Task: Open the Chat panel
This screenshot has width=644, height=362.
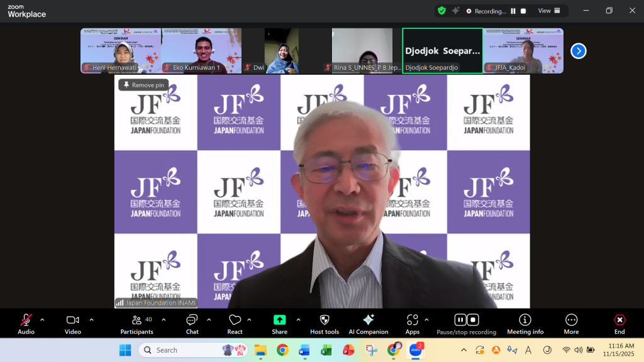Action: pyautogui.click(x=192, y=324)
